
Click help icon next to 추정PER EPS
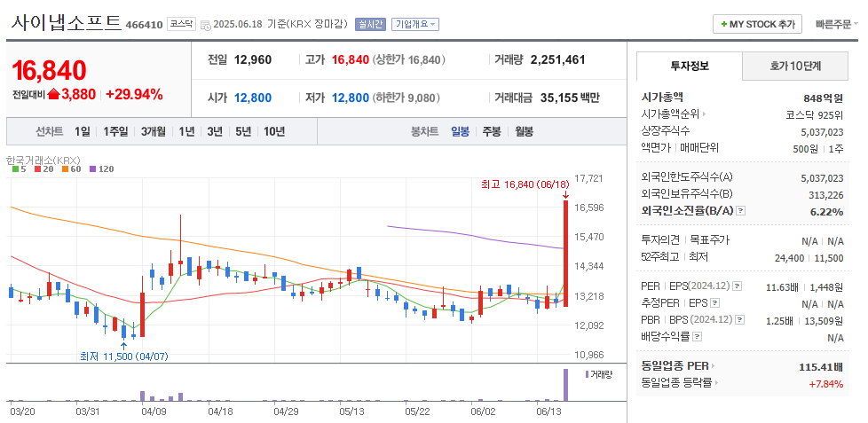(714, 303)
